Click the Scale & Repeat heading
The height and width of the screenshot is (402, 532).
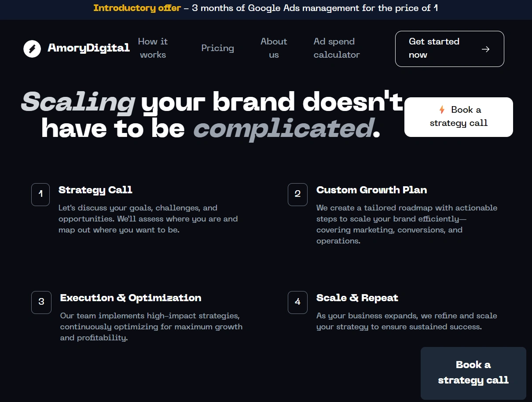[357, 298]
